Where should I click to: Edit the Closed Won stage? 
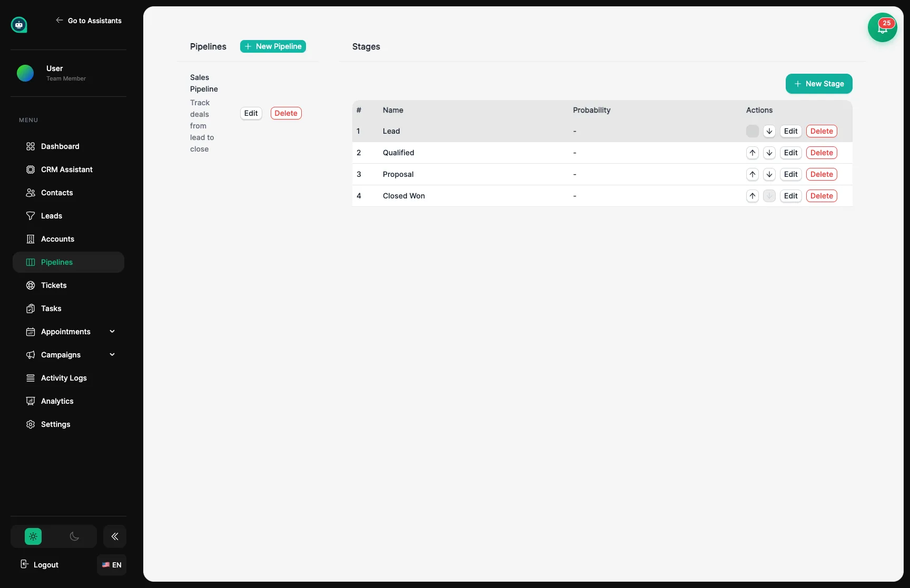[791, 196]
